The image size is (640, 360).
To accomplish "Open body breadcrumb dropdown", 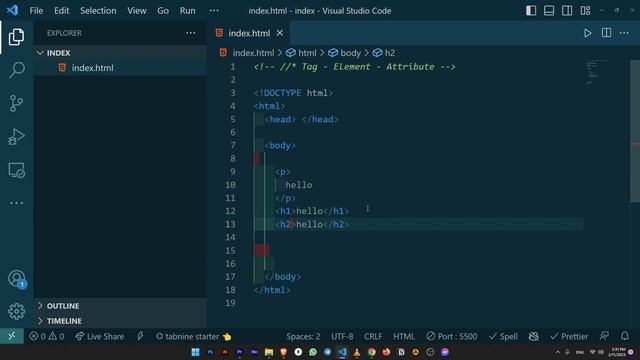I will click(344, 53).
